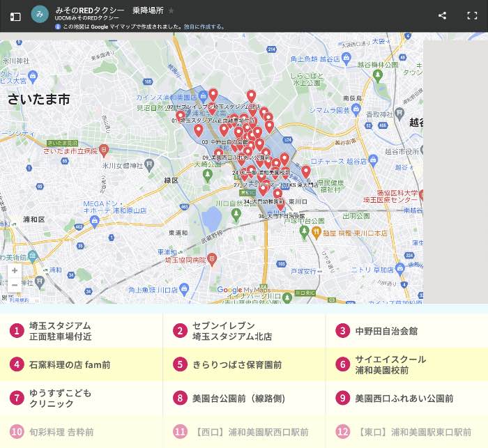Screen dimensions: 488x448
Task: Select the 麺屋 桐龍 東川口本店 restaurant marker
Action: click(317, 233)
